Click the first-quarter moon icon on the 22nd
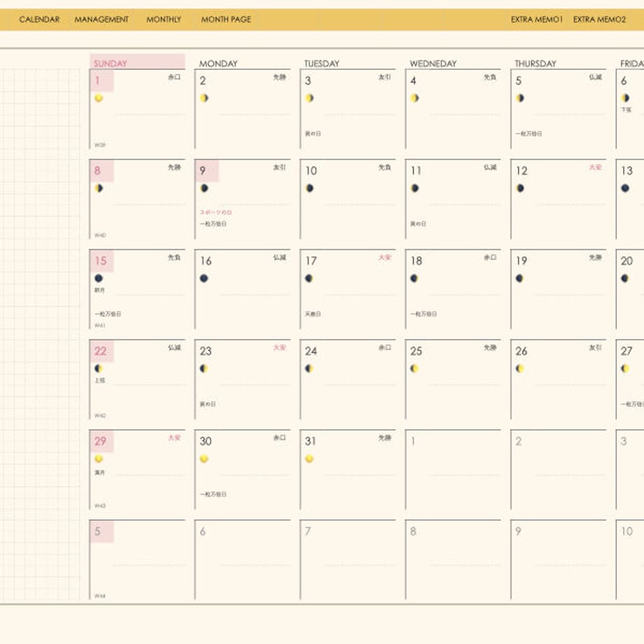 click(x=99, y=368)
